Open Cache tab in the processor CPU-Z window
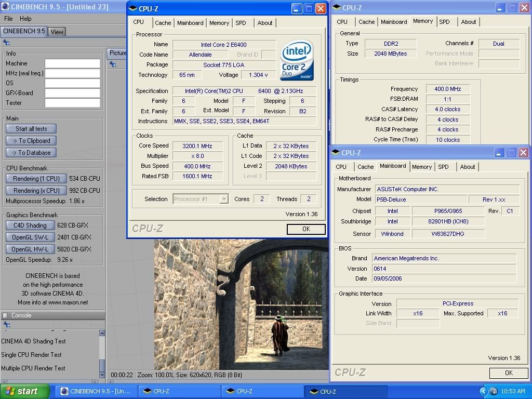 tap(163, 23)
